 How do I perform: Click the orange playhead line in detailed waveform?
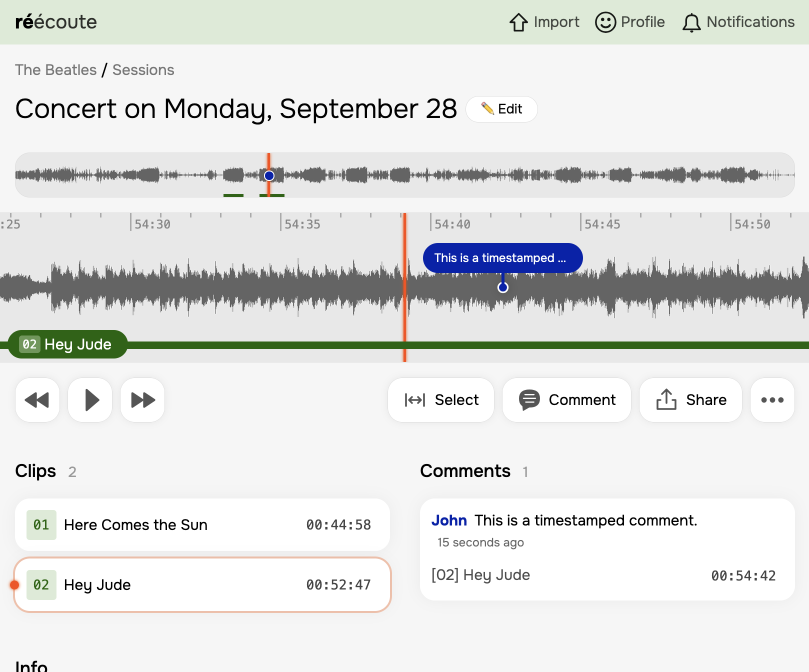click(x=404, y=287)
